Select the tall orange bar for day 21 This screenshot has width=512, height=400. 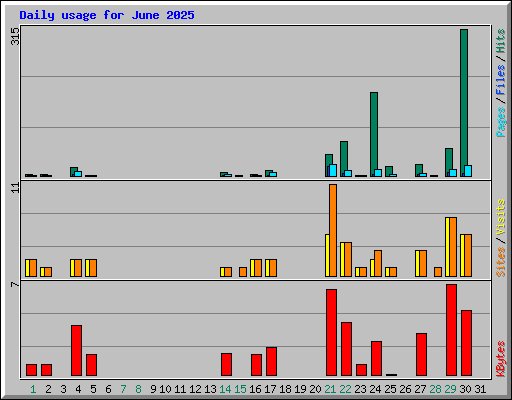pyautogui.click(x=333, y=230)
